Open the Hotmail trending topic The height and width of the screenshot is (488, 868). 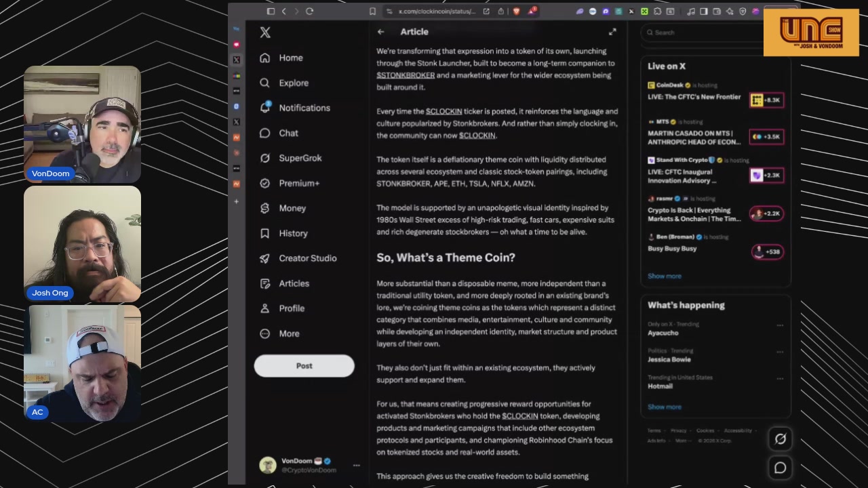click(x=660, y=386)
